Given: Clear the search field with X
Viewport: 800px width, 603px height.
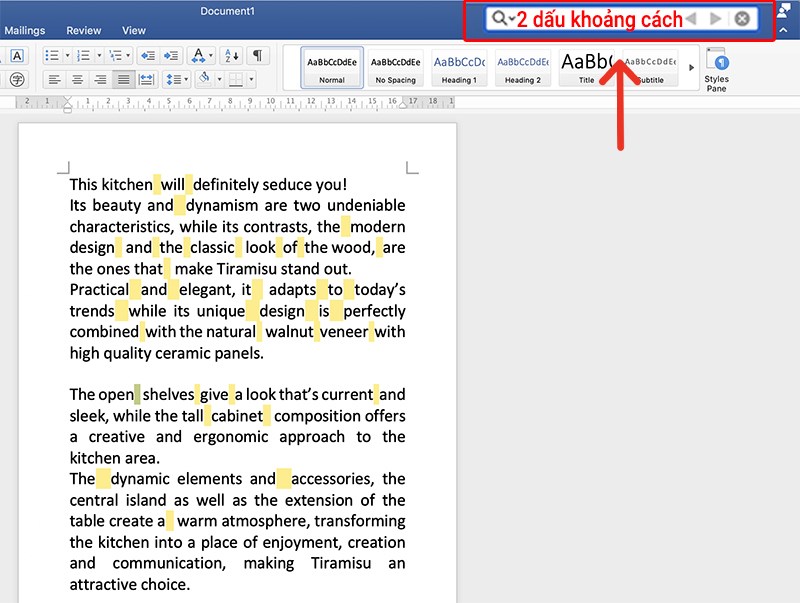Looking at the screenshot, I should pyautogui.click(x=742, y=19).
